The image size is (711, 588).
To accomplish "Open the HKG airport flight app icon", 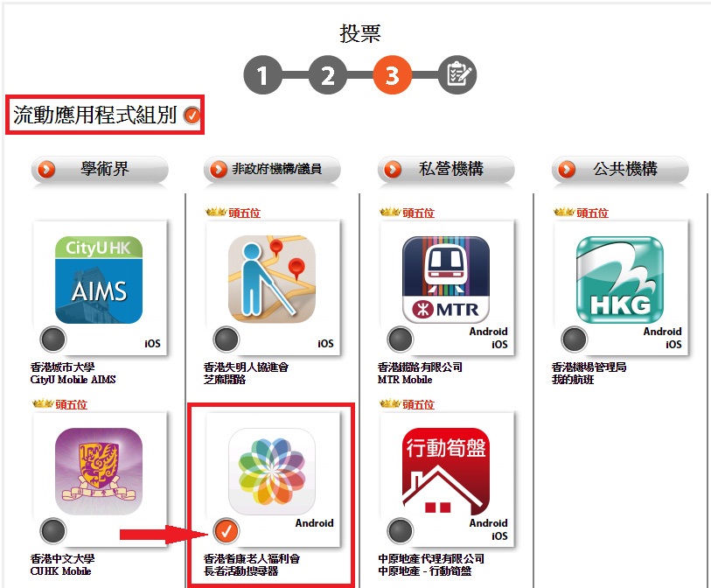I will pyautogui.click(x=620, y=279).
